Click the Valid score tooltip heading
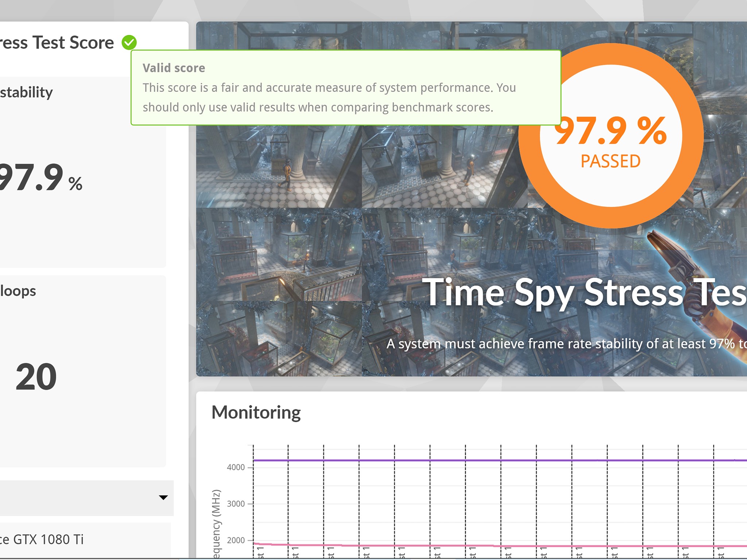 (174, 68)
